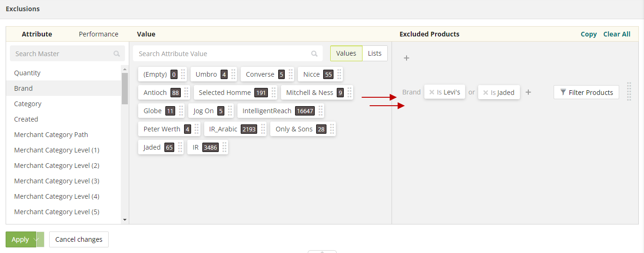Click the search icon in Search Master field
This screenshot has height=253, width=644.
[117, 54]
